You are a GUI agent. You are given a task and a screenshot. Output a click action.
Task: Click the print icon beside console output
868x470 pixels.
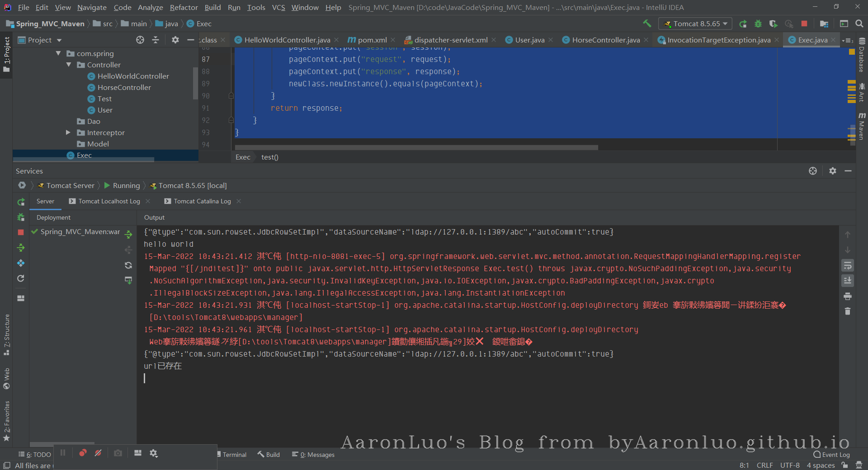click(848, 296)
